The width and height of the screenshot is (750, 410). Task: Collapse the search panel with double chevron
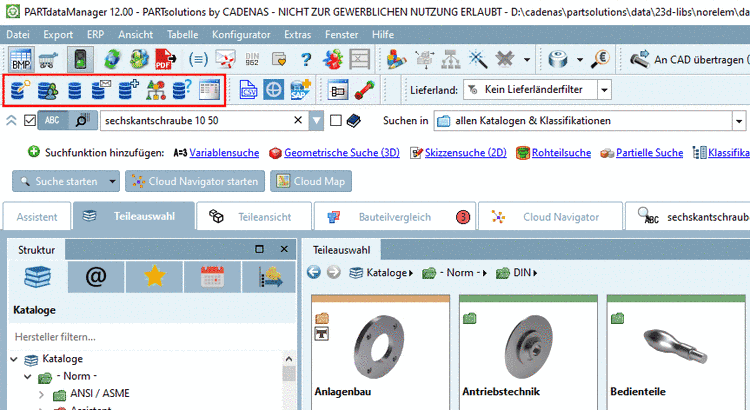pyautogui.click(x=11, y=120)
